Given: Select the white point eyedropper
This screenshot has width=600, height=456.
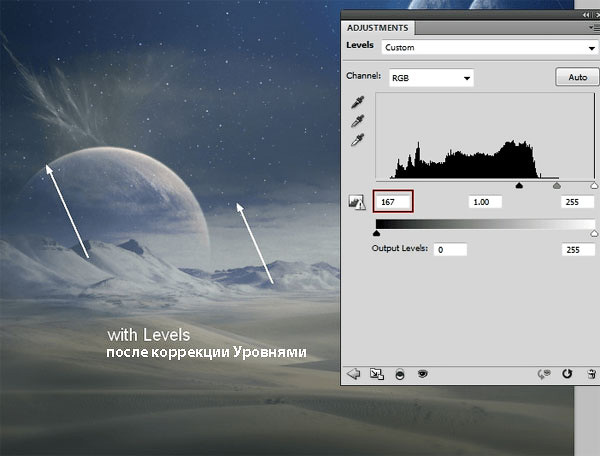Looking at the screenshot, I should (358, 140).
